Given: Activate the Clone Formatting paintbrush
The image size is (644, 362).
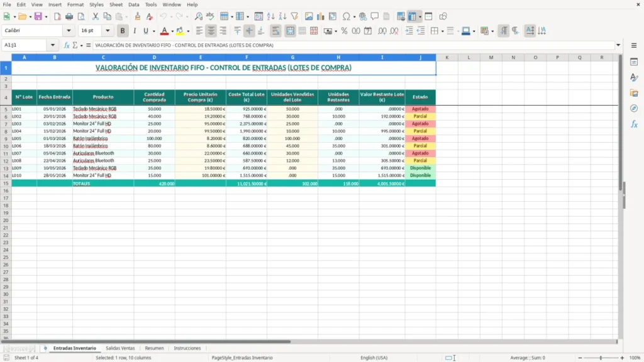Looking at the screenshot, I should (x=138, y=16).
